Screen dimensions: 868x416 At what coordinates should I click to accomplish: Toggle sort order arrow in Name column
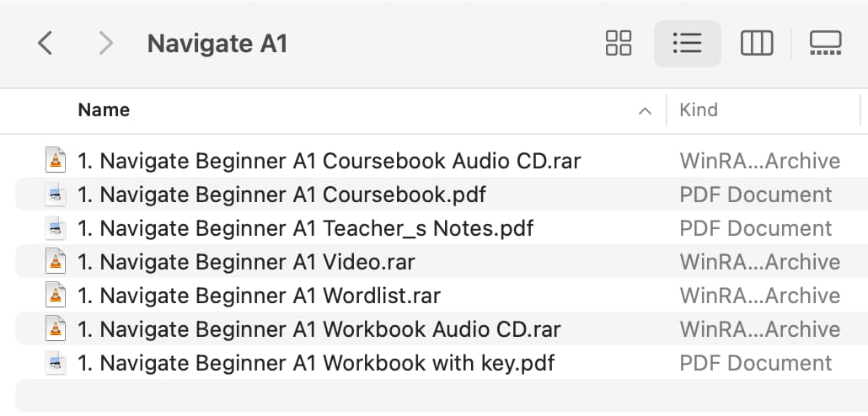[x=645, y=111]
